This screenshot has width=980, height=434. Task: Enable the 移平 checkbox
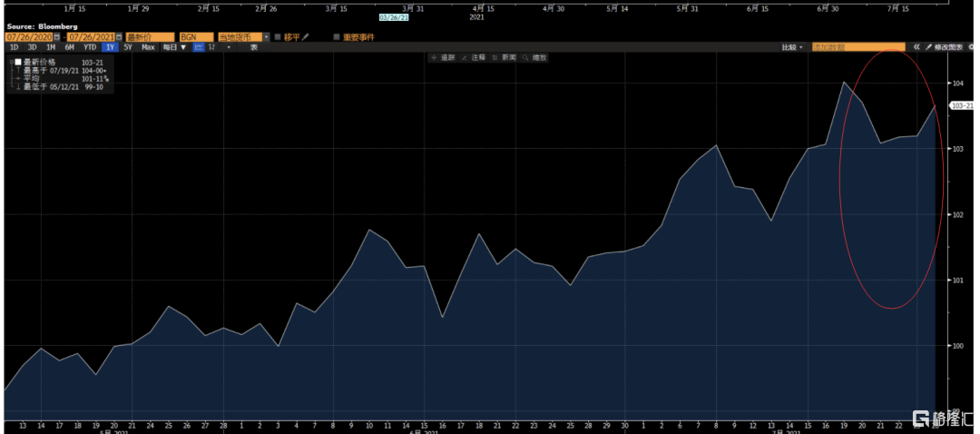(278, 37)
